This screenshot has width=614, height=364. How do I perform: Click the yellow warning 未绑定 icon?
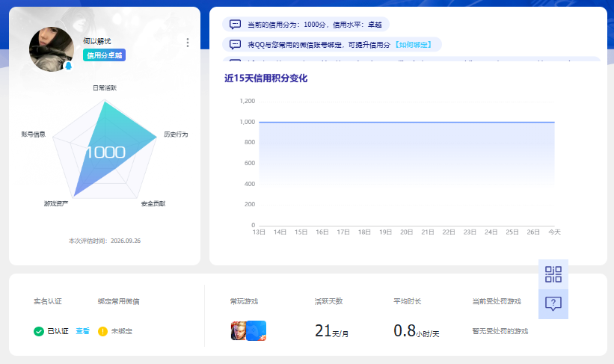(x=102, y=332)
